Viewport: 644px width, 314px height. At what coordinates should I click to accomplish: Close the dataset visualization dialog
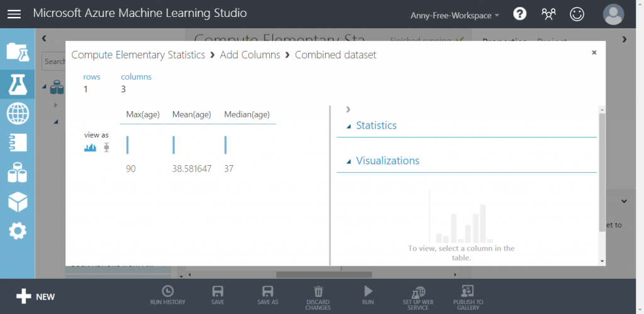pyautogui.click(x=594, y=53)
